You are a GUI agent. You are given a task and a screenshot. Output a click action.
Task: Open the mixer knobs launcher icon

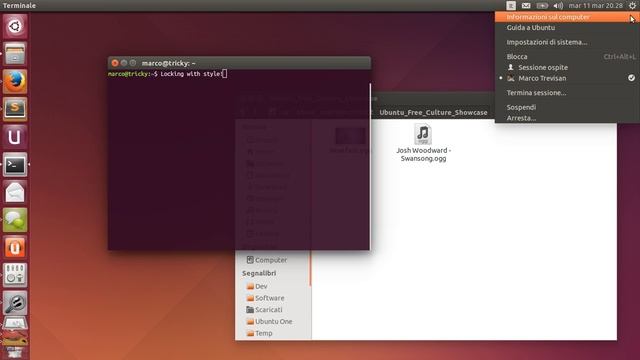click(x=15, y=275)
